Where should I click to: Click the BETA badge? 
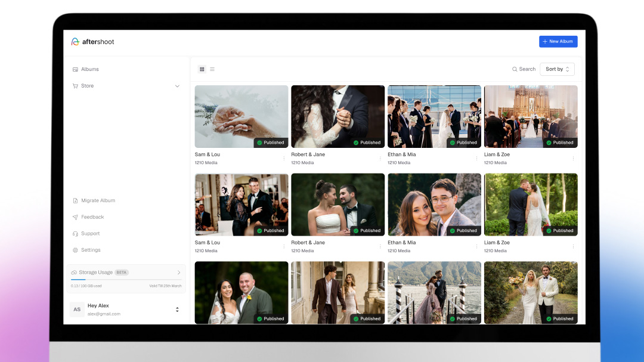122,273
